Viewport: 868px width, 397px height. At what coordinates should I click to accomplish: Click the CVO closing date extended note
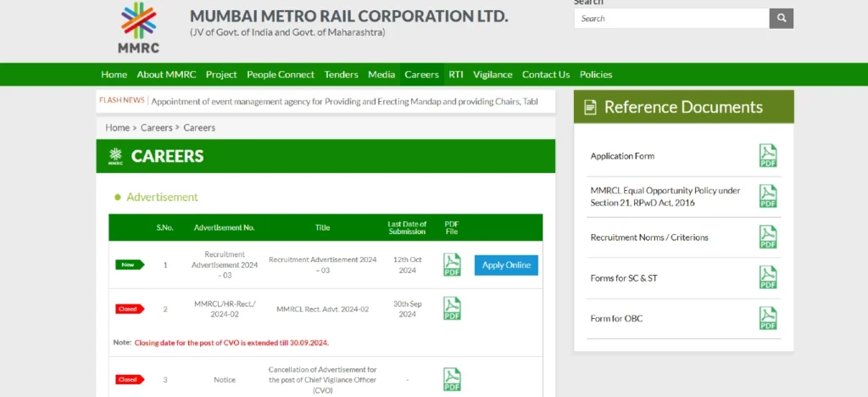pos(231,343)
